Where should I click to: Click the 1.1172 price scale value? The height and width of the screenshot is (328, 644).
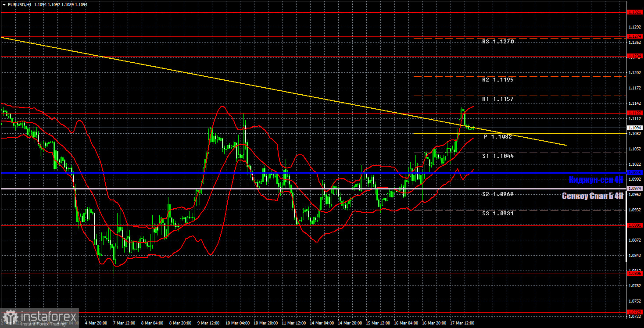[634, 88]
